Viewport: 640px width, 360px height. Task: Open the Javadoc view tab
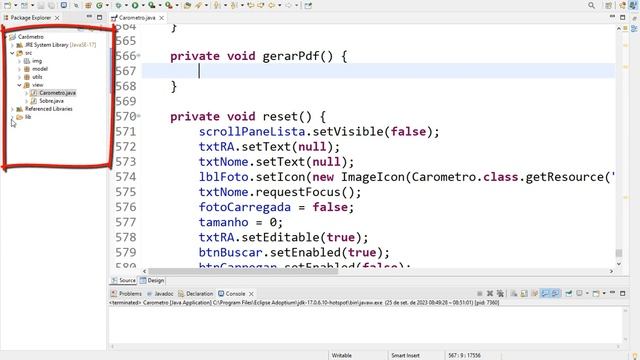(x=160, y=293)
